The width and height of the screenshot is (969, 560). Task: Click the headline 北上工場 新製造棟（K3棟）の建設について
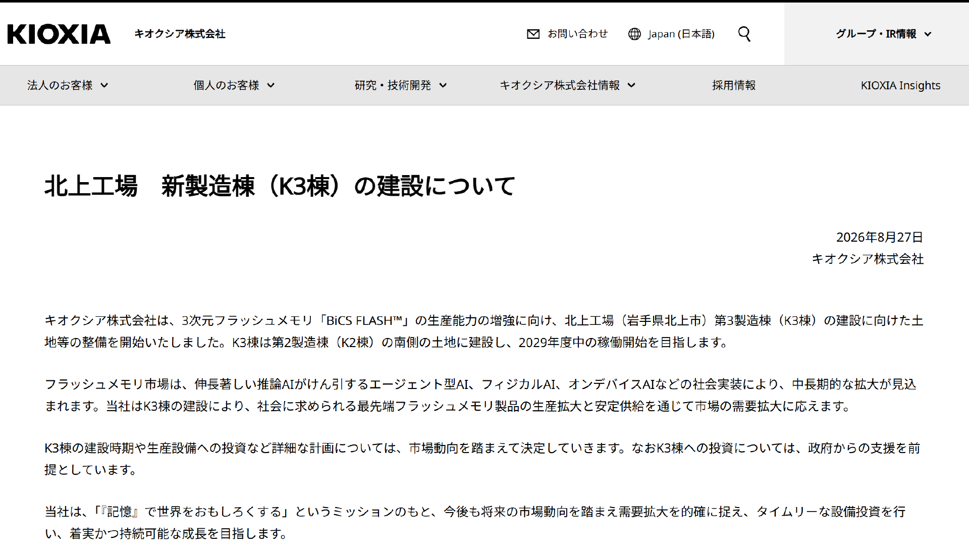[280, 186]
